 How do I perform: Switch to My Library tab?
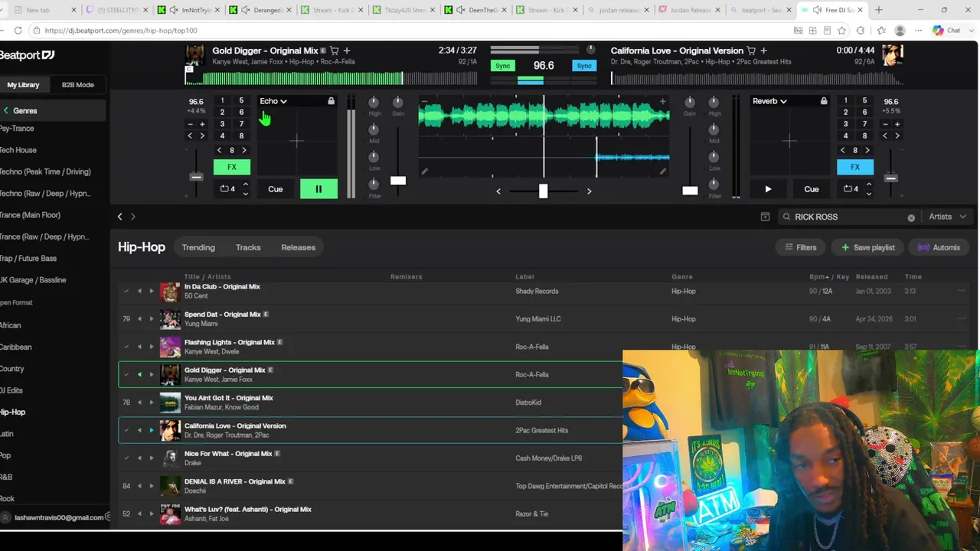[23, 85]
